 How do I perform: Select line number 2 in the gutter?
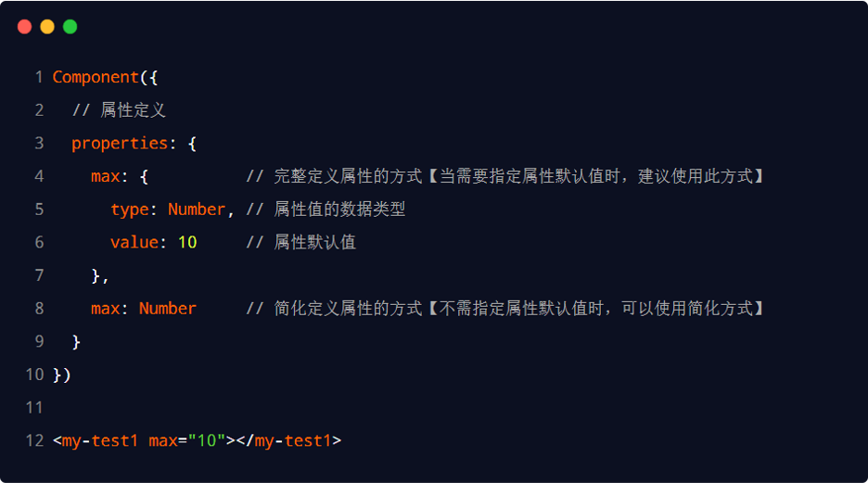click(x=39, y=110)
